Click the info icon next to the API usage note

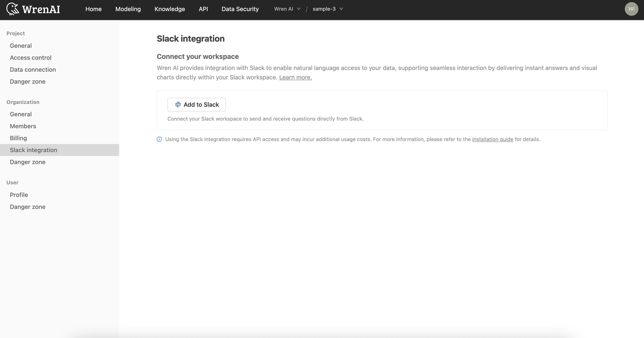coord(159,139)
